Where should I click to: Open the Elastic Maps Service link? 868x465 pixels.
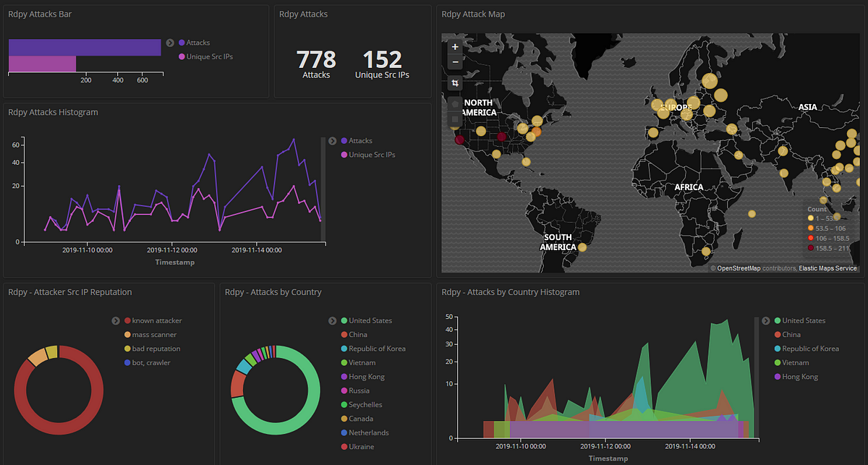click(x=827, y=268)
